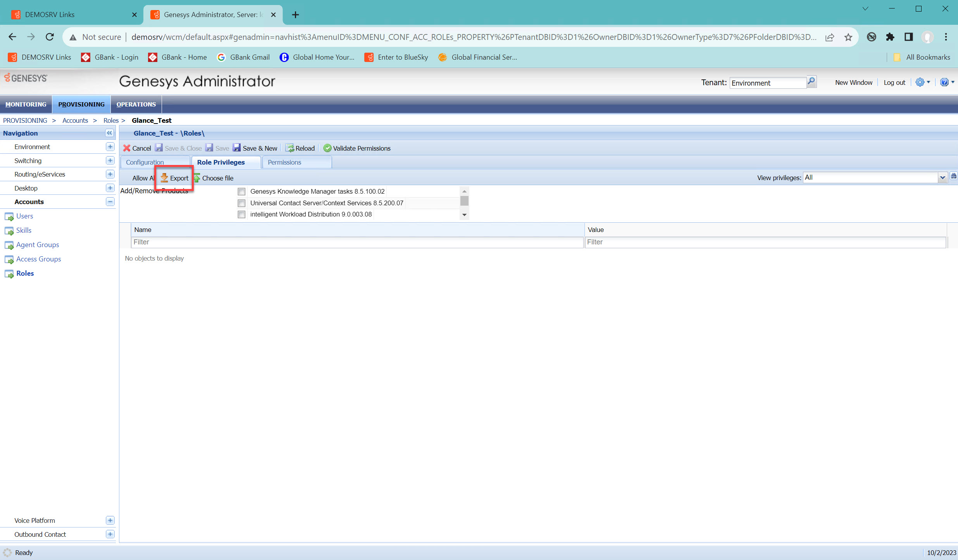
Task: Check intelligent Workload Distribution 9.0.003.08
Action: 241,214
